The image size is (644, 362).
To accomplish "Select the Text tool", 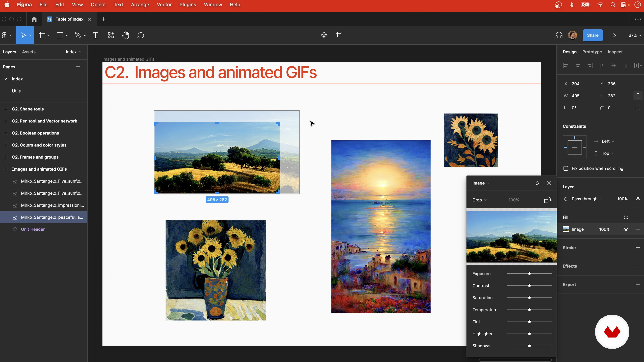I will pos(95,35).
